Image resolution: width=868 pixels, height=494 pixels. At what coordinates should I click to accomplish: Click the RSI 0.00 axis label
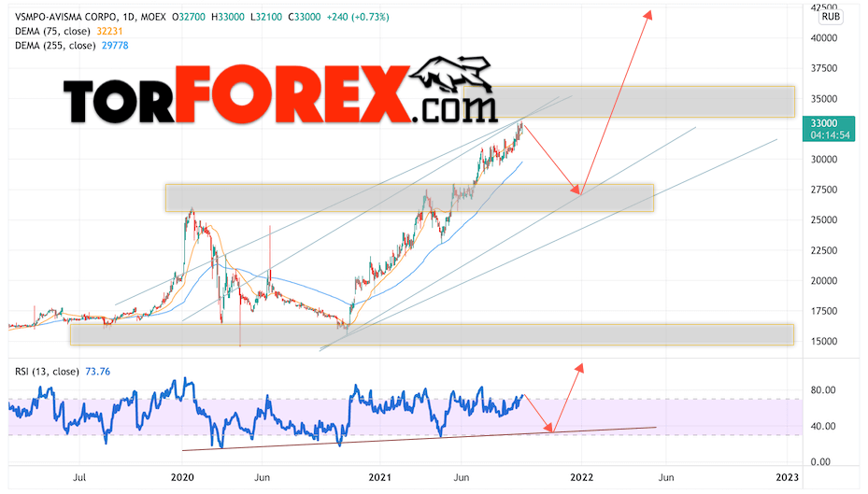click(x=820, y=462)
